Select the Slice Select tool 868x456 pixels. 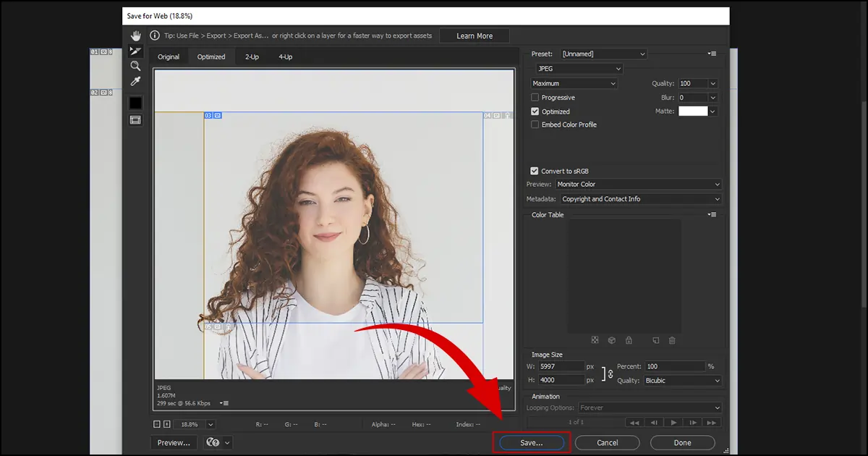(135, 50)
